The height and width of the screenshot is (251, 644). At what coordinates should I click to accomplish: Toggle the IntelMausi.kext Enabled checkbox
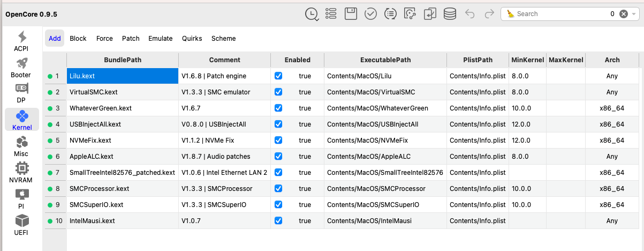[278, 221]
